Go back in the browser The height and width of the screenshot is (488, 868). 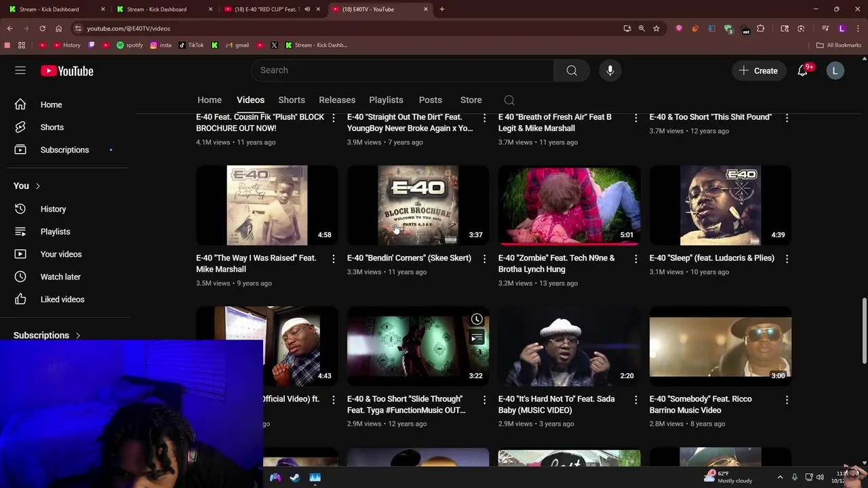coord(9,28)
